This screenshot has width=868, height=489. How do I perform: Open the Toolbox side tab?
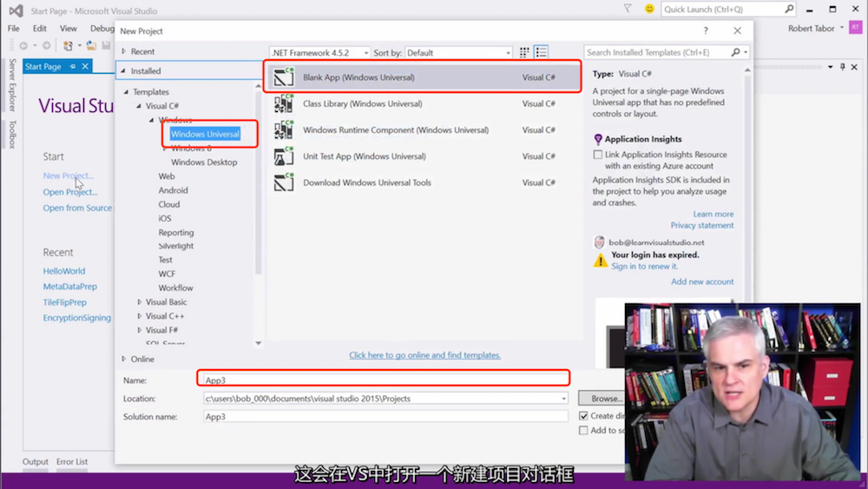point(12,134)
